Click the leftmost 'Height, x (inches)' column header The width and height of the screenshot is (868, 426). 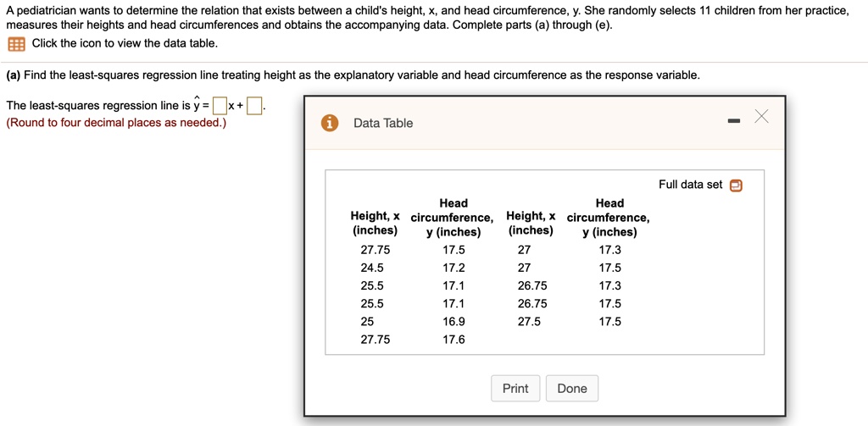[375, 224]
